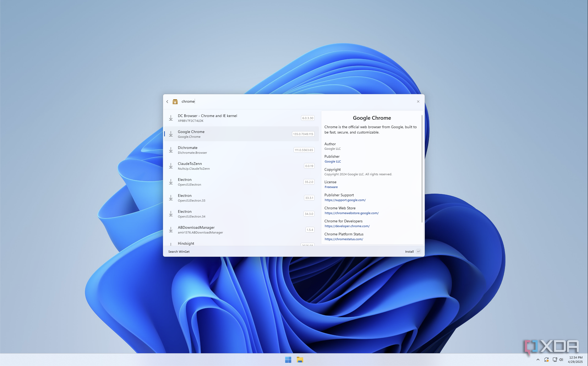Click the network icon in system tray
The width and height of the screenshot is (588, 366).
click(x=555, y=360)
